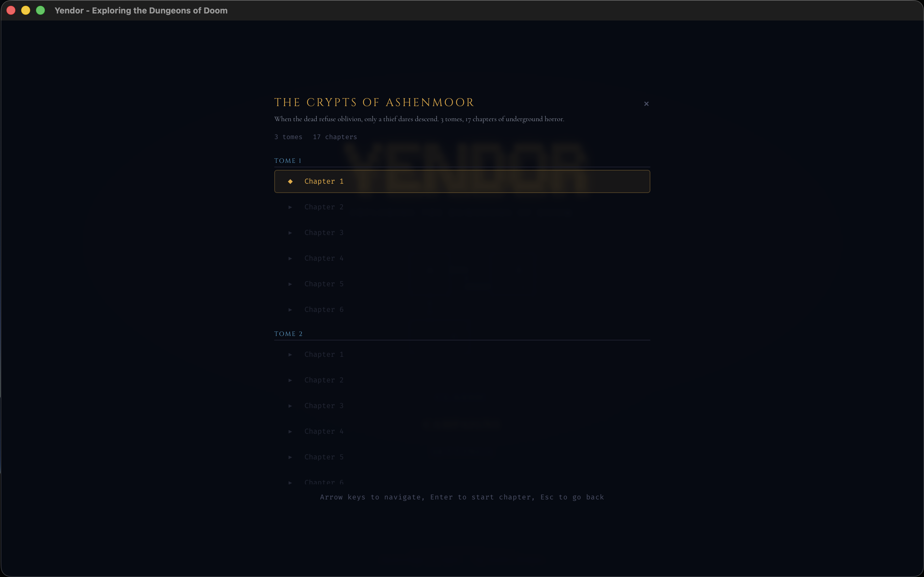This screenshot has width=924, height=577.
Task: Choose Chapter 4 in Tome 2
Action: point(324,431)
